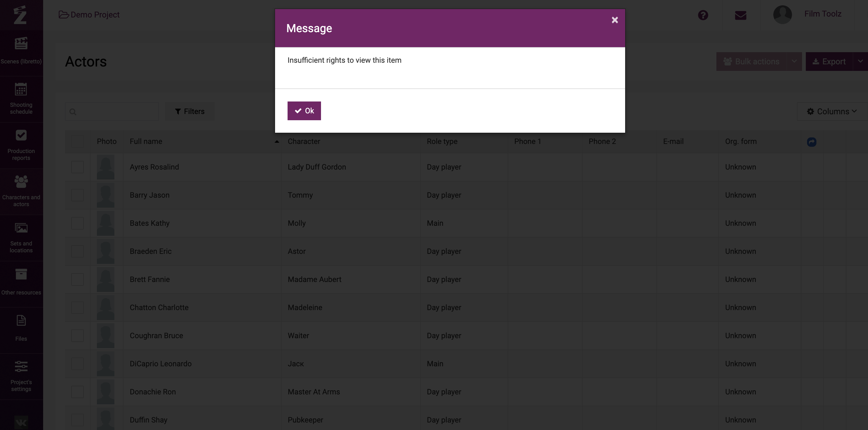This screenshot has width=868, height=430.
Task: Click the Export button
Action: 829,62
